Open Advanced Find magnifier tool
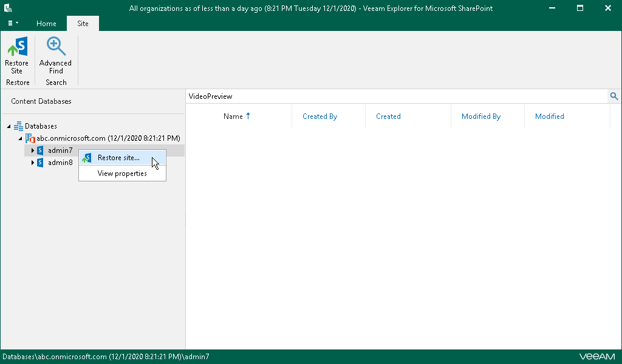The width and height of the screenshot is (622, 364). click(x=55, y=46)
